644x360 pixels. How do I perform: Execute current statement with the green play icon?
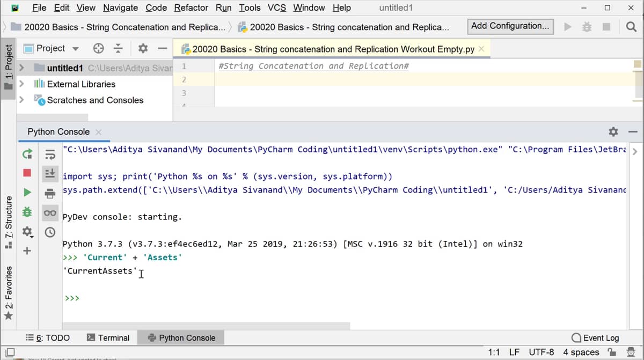(x=27, y=192)
